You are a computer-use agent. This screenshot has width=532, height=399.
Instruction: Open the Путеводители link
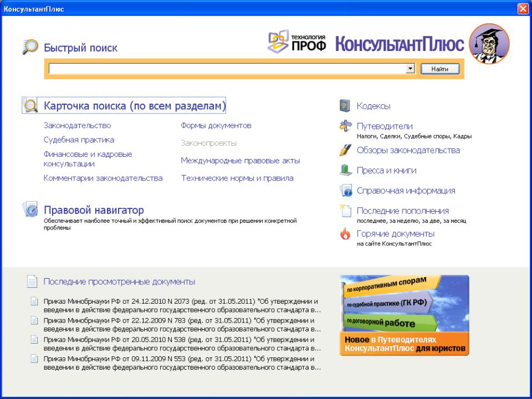(x=385, y=126)
